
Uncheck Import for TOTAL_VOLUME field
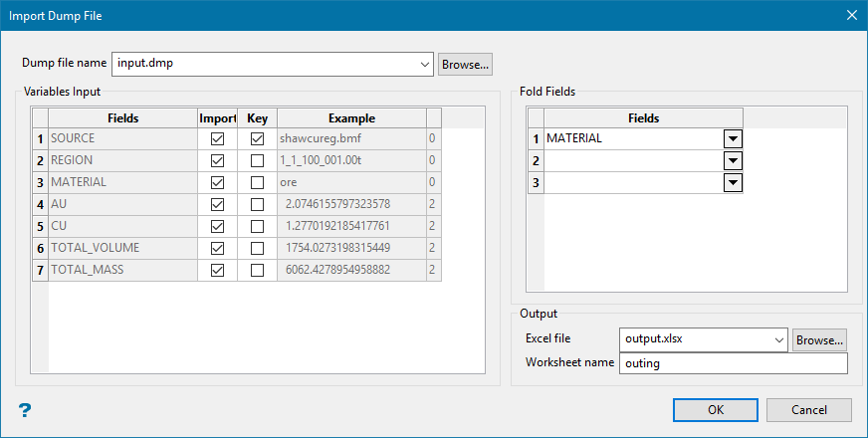tap(217, 248)
